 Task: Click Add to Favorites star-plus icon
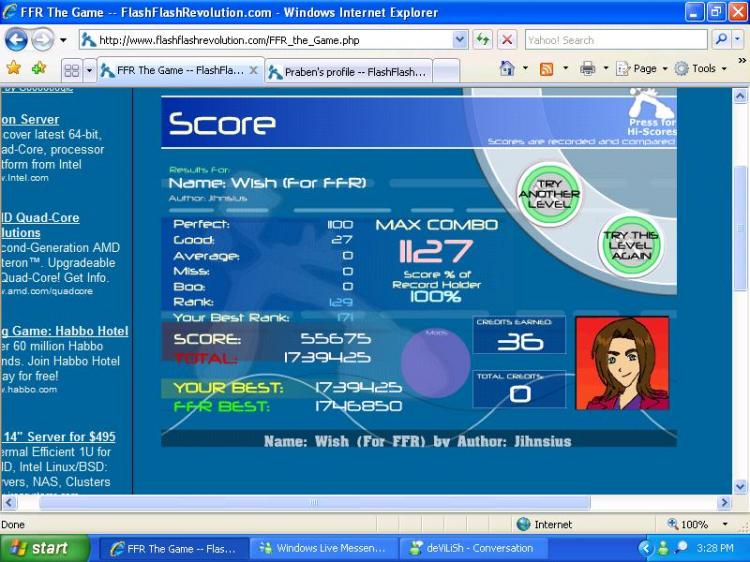39,68
